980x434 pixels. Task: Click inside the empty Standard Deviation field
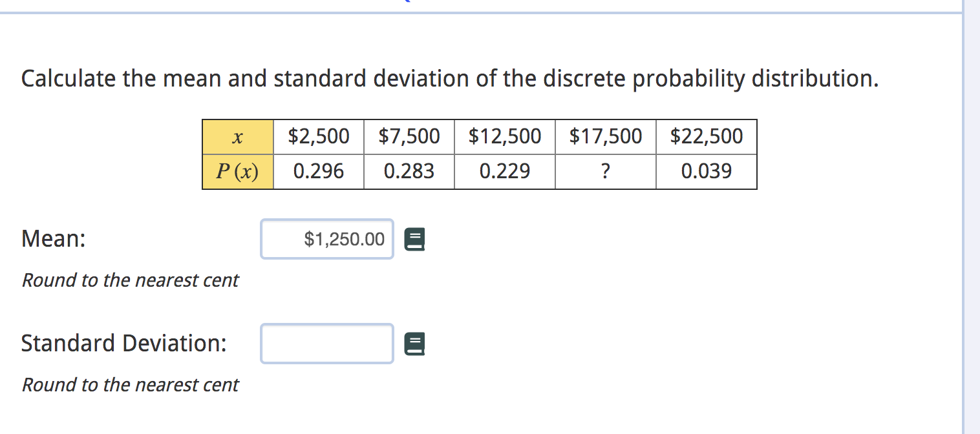pyautogui.click(x=326, y=344)
